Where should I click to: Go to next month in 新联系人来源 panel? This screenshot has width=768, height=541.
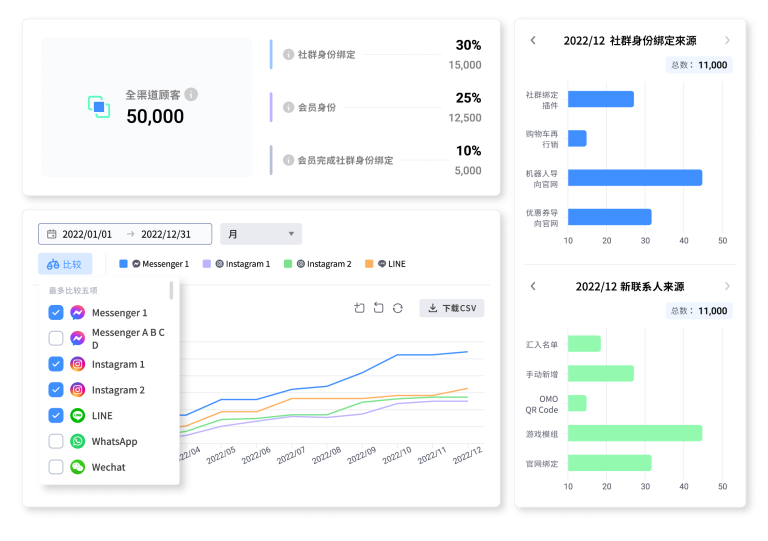[x=727, y=286]
